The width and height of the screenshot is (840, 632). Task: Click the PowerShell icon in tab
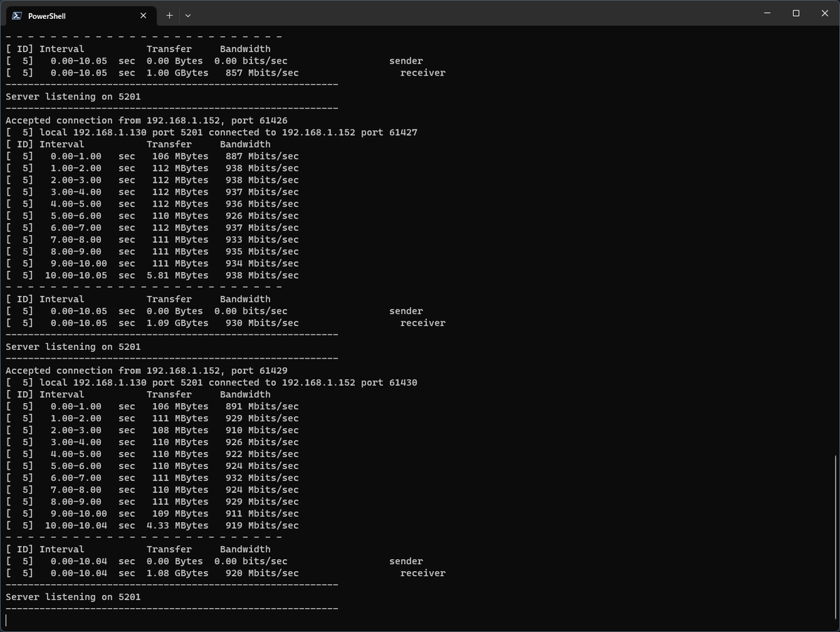[17, 15]
